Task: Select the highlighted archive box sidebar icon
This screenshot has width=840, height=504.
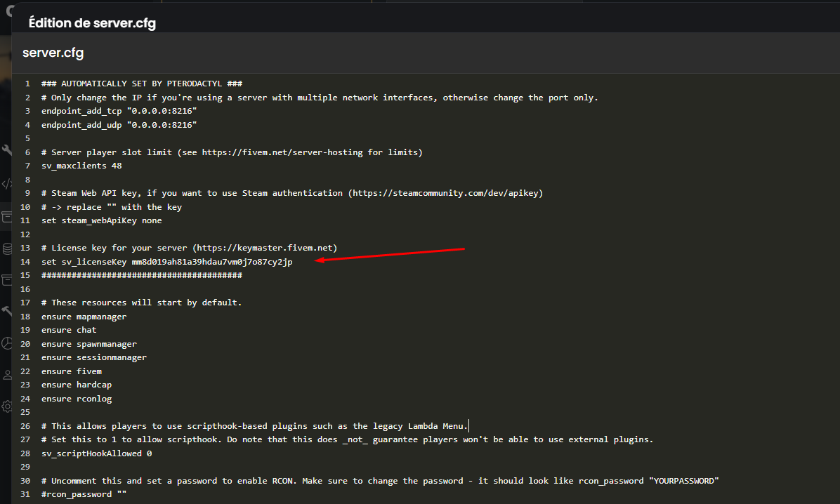Action: tap(6, 217)
